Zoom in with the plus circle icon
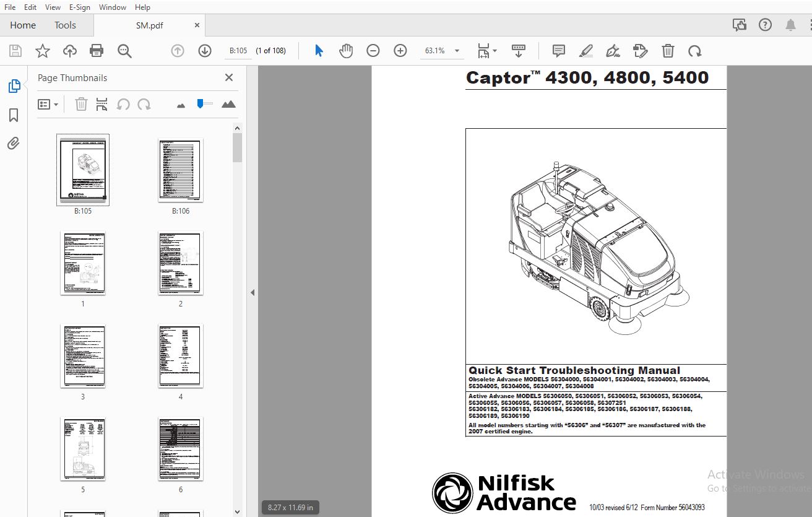 coord(400,51)
